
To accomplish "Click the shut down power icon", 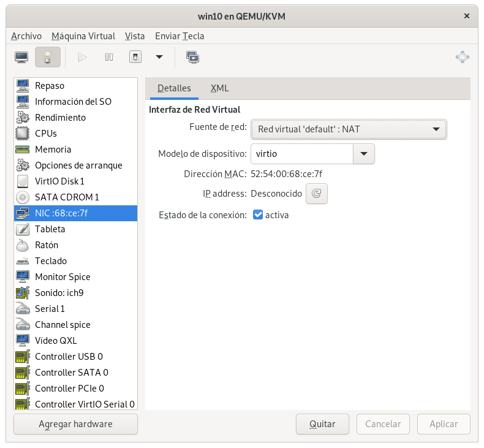I will point(135,57).
